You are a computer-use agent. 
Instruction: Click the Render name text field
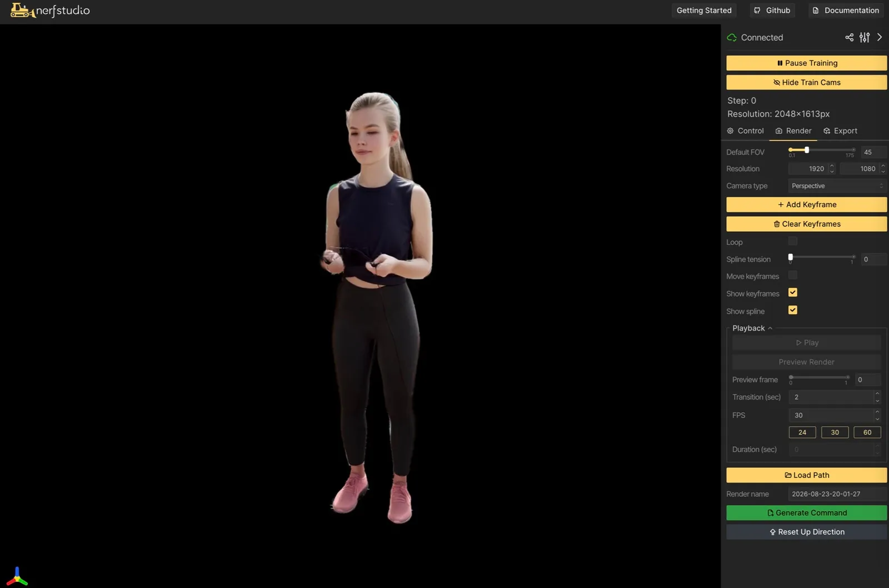(837, 494)
